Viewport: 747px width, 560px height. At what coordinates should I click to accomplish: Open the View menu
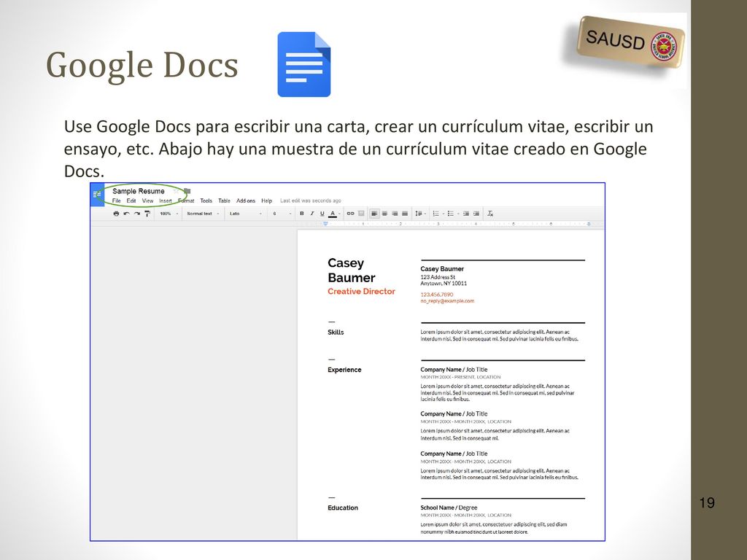pyautogui.click(x=147, y=201)
